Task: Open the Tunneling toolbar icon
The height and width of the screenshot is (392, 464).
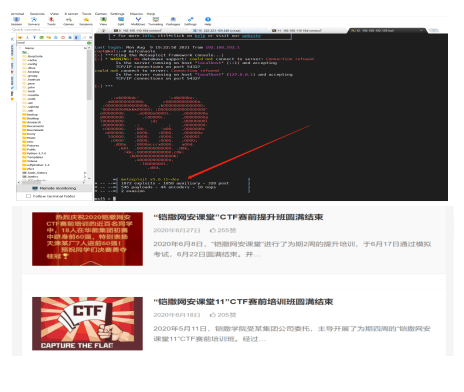Action: click(x=156, y=21)
